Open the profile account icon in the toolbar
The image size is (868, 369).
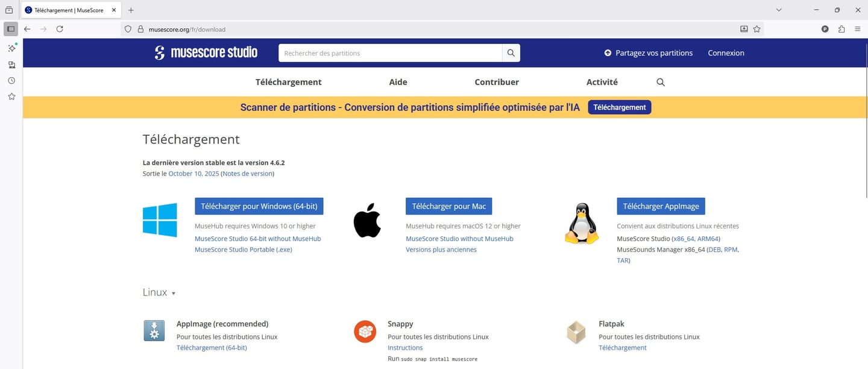[825, 29]
